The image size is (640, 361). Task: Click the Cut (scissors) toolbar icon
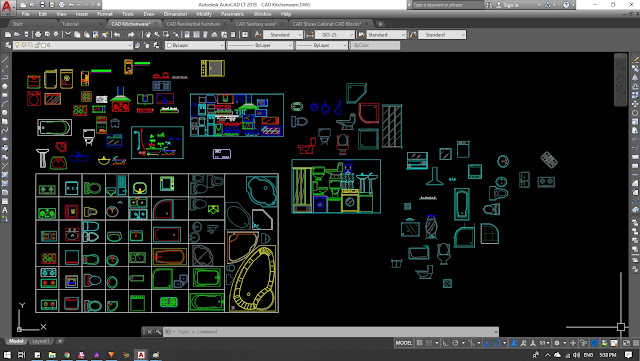[68, 35]
